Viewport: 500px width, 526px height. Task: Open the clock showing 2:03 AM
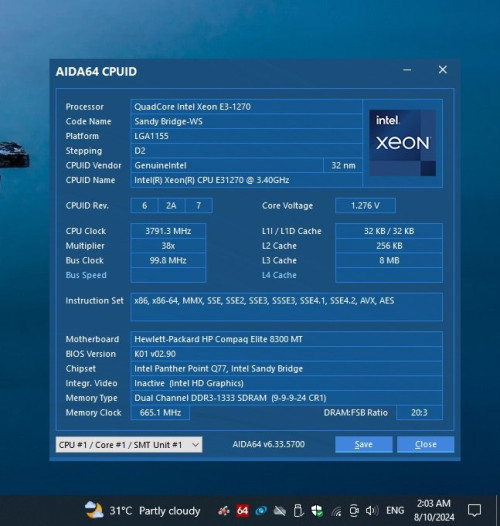(x=434, y=510)
